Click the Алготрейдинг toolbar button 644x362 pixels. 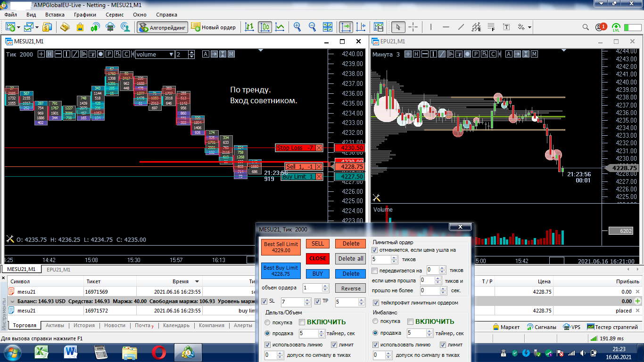(x=163, y=27)
